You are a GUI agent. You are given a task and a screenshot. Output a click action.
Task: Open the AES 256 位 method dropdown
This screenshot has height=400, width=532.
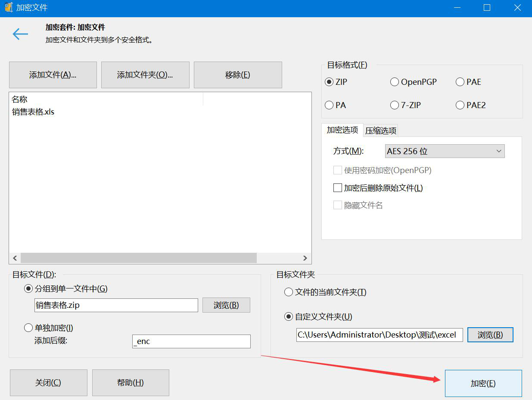pyautogui.click(x=445, y=151)
